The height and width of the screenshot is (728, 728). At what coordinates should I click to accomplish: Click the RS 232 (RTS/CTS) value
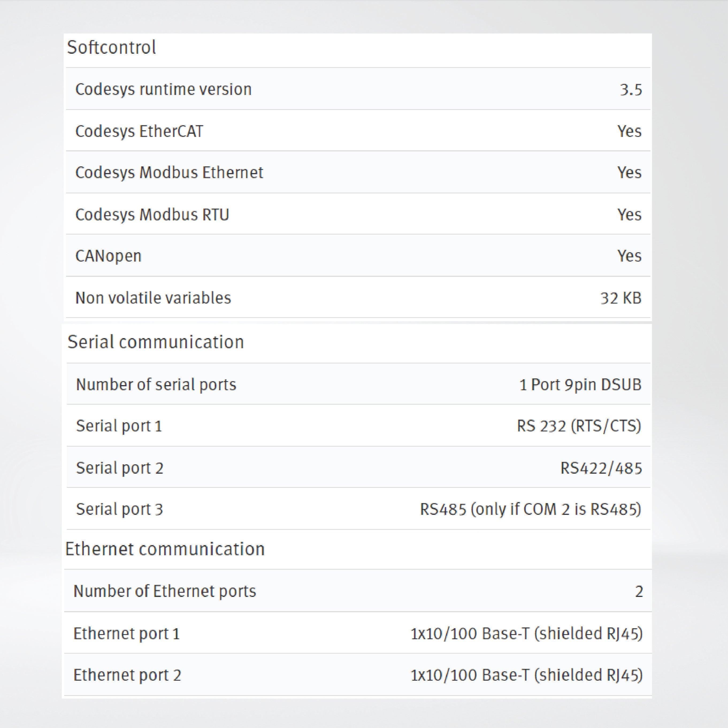pyautogui.click(x=579, y=426)
